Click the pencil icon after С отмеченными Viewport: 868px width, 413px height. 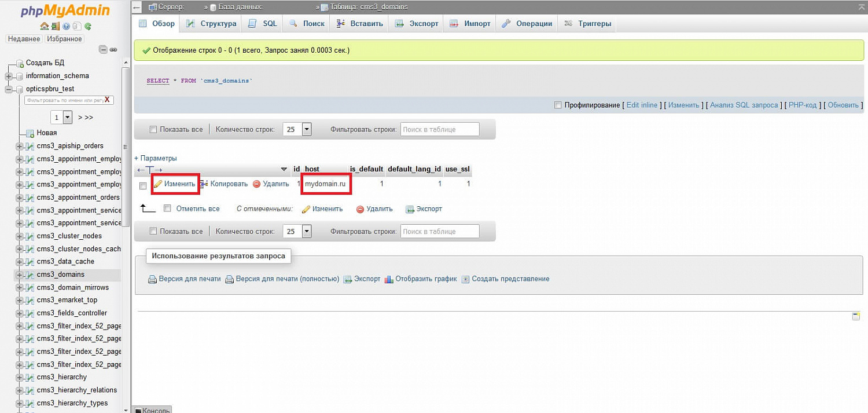click(306, 209)
